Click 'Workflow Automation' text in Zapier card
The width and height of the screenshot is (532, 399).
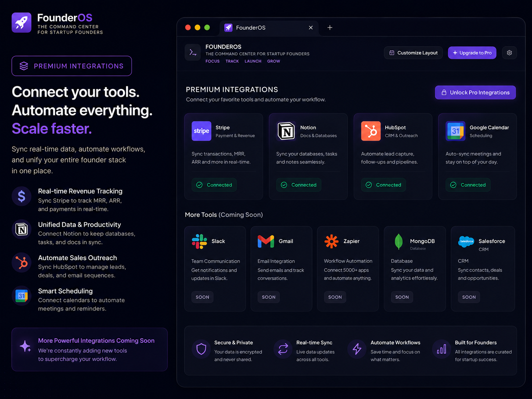[348, 261]
